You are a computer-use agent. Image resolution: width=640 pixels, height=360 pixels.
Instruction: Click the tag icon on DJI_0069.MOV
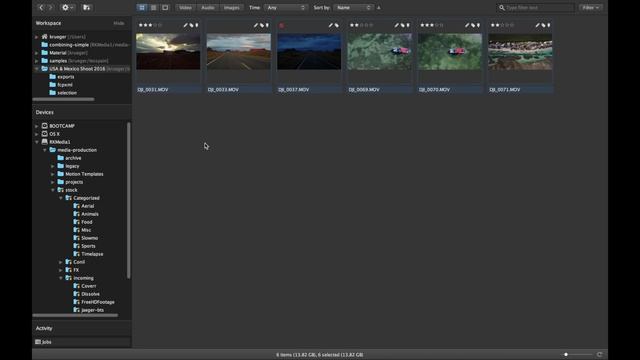coord(402,25)
